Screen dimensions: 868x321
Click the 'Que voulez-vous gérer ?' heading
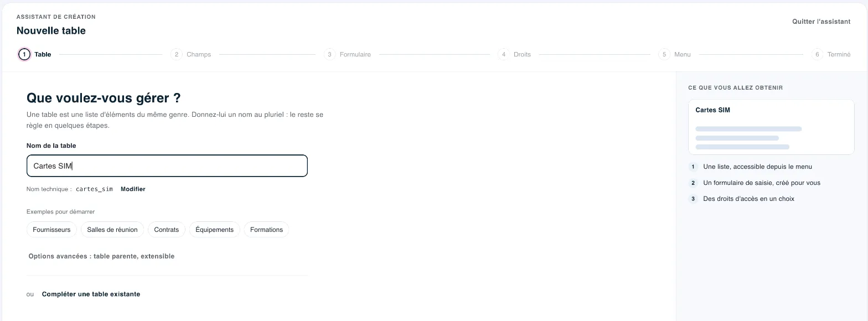click(x=104, y=98)
